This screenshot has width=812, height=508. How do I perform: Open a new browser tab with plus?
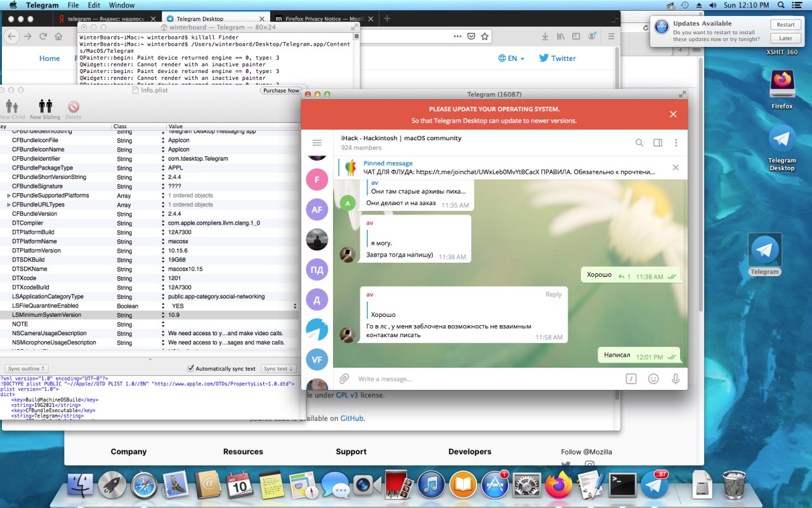point(387,18)
